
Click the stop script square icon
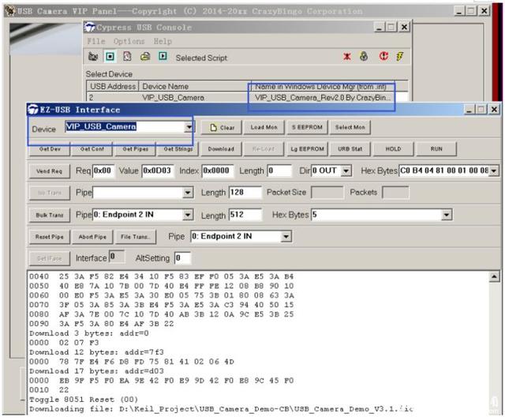(x=110, y=57)
